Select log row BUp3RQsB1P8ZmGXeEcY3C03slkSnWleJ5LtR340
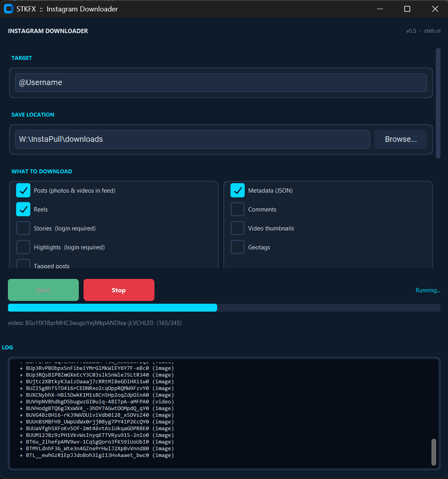Screen dimensions: 448x479 pyautogui.click(x=97, y=375)
